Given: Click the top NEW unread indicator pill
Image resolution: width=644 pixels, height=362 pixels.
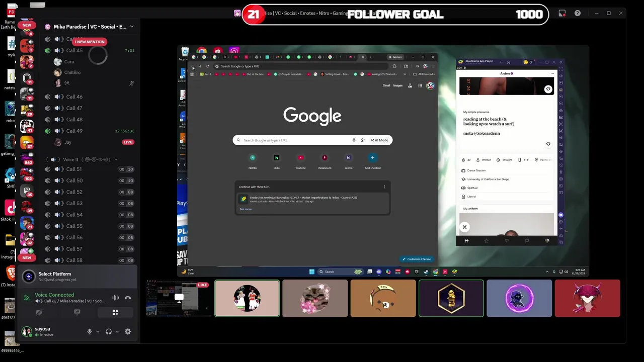Looking at the screenshot, I should pos(27,25).
